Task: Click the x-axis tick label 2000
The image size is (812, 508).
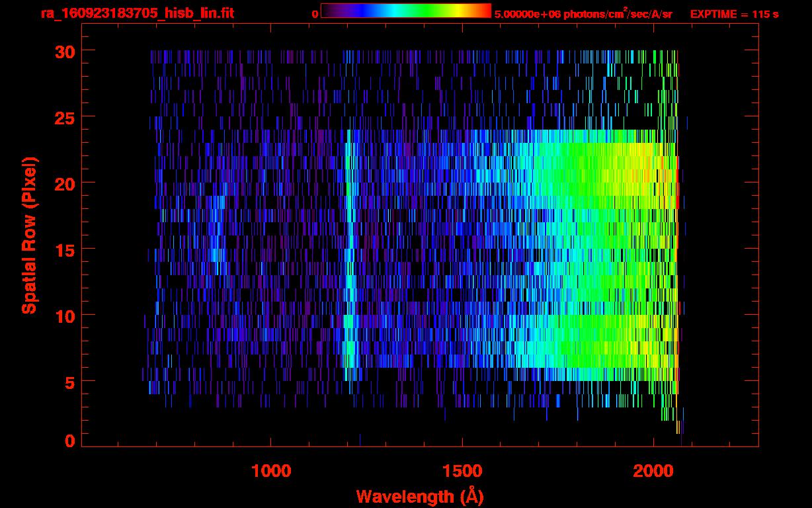Action: (x=653, y=471)
